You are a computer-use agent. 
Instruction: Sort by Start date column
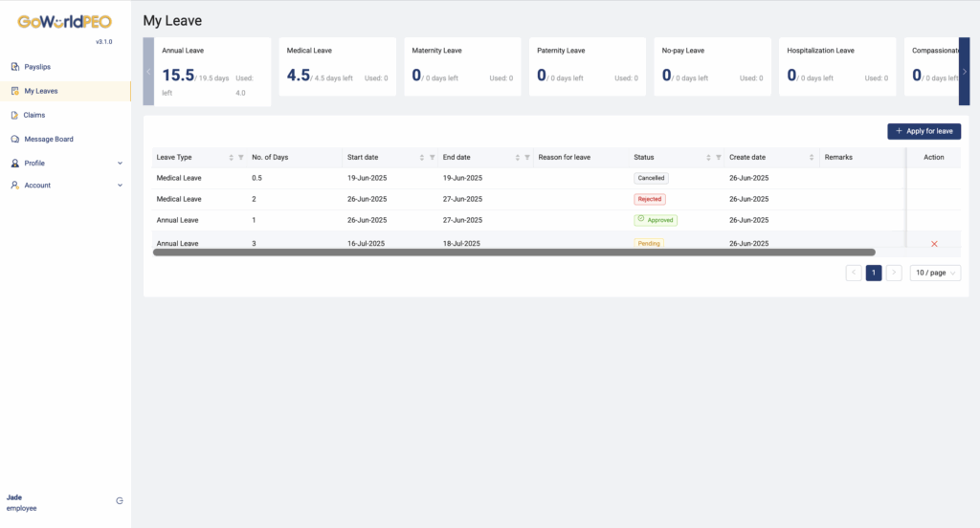tap(422, 157)
